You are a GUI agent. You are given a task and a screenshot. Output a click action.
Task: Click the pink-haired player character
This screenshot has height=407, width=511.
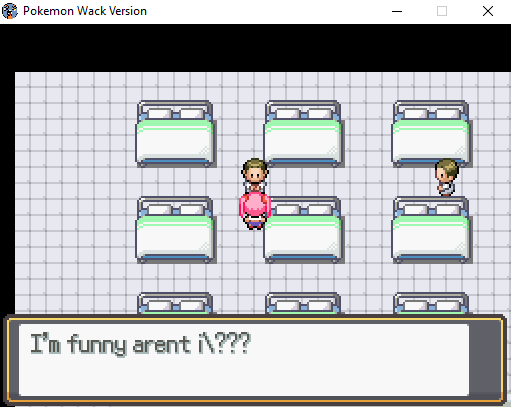click(255, 212)
